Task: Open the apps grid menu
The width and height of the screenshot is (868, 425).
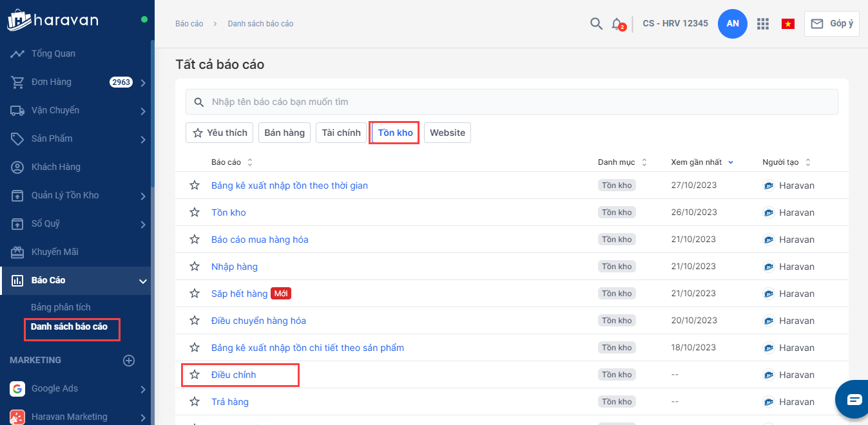Action: coord(763,24)
